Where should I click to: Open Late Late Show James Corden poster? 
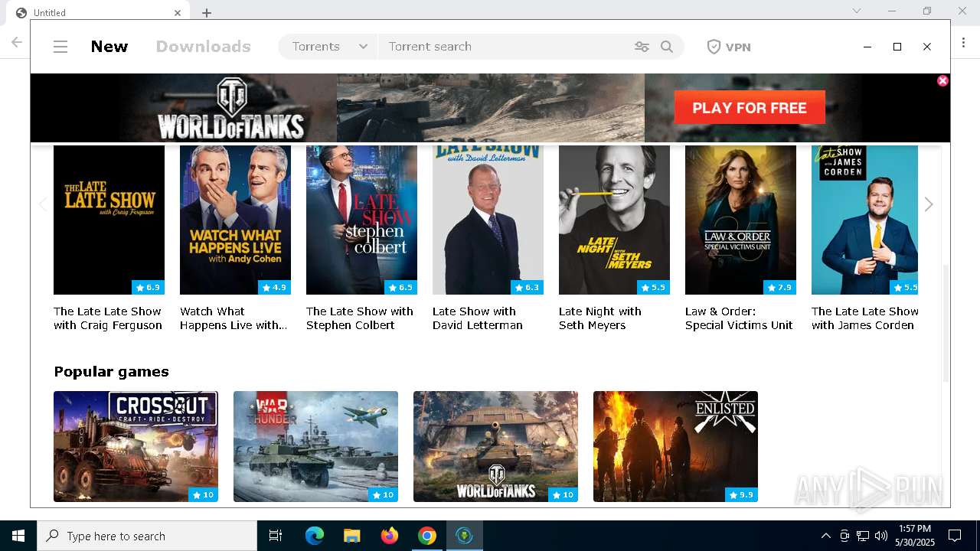pyautogui.click(x=864, y=220)
